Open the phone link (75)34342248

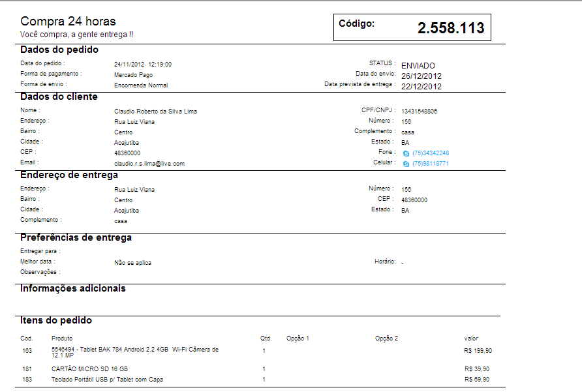click(x=431, y=153)
